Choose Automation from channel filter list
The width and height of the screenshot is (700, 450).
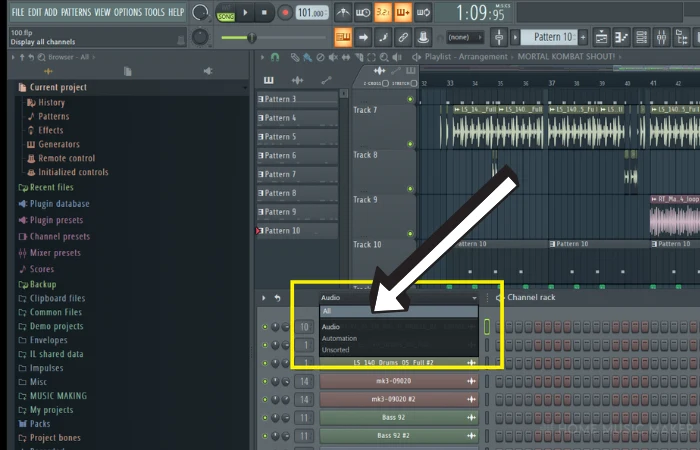pyautogui.click(x=399, y=338)
